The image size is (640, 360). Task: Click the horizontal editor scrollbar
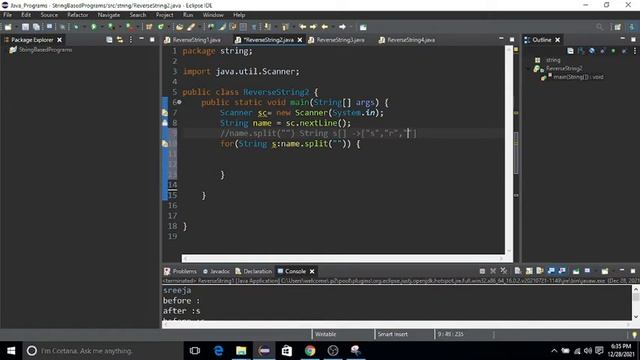point(343,258)
